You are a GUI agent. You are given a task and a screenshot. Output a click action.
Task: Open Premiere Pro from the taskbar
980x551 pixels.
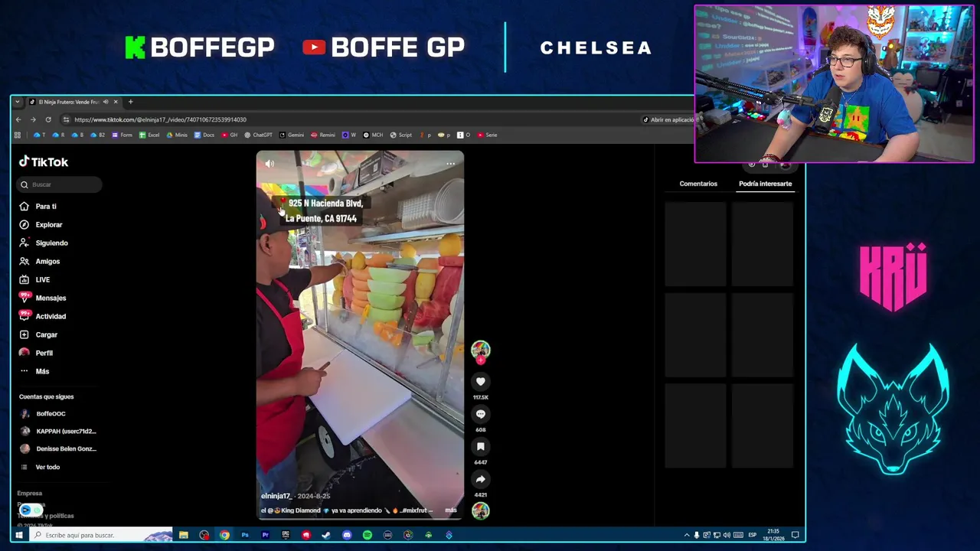click(x=266, y=535)
